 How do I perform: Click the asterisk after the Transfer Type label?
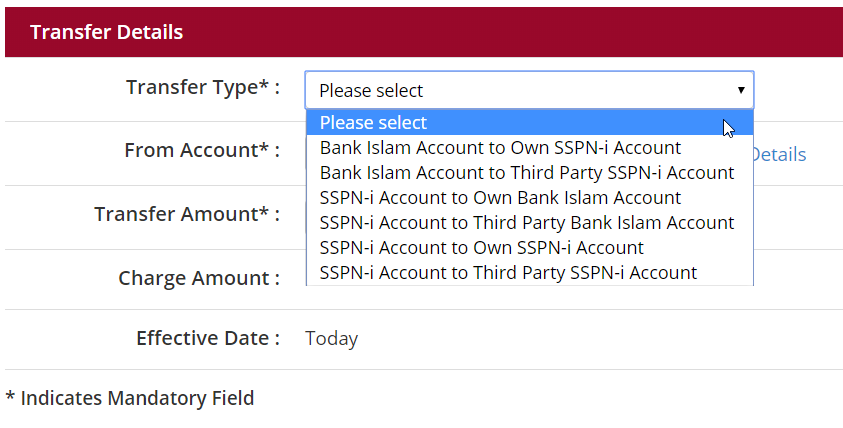[x=264, y=85]
